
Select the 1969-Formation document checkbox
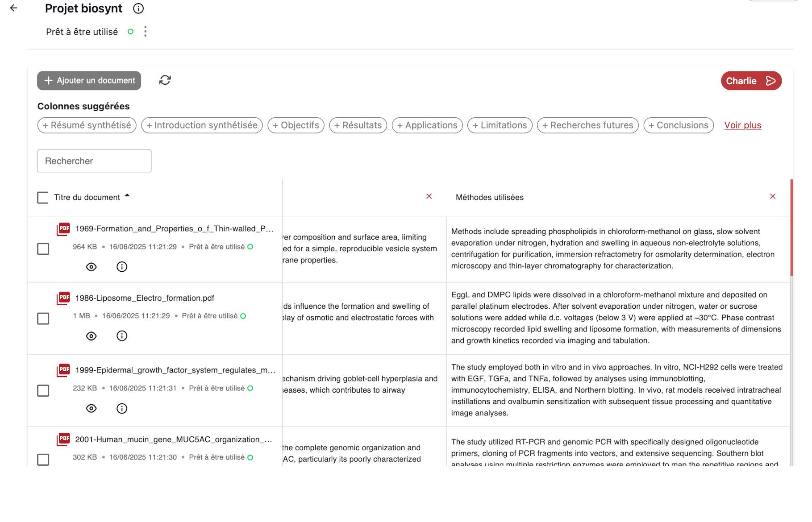(x=43, y=249)
